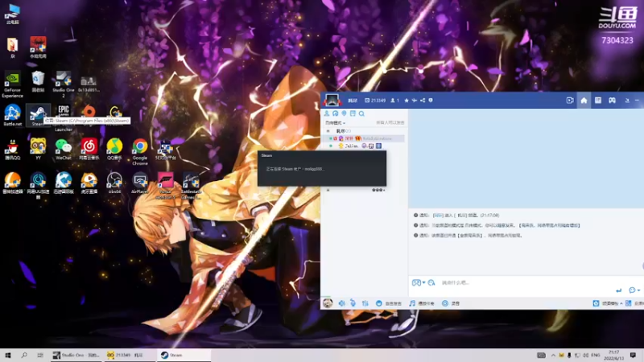Favorite the channel with the star icon
The width and height of the screenshot is (644, 362).
[x=407, y=101]
